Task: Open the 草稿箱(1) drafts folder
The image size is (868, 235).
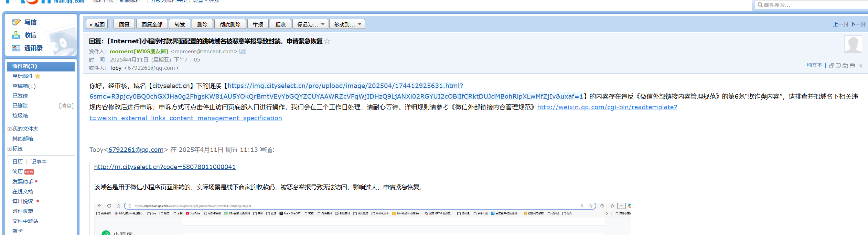Action: (24, 86)
